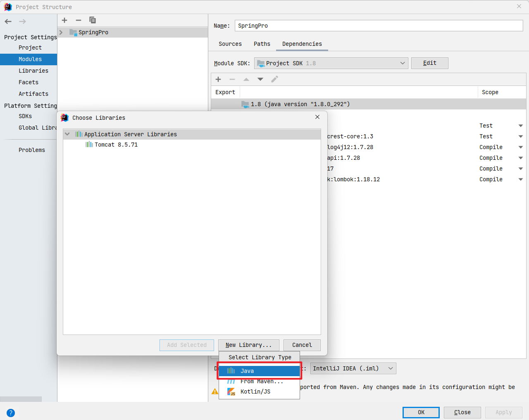Click the OK button
529x420 pixels.
pyautogui.click(x=421, y=413)
